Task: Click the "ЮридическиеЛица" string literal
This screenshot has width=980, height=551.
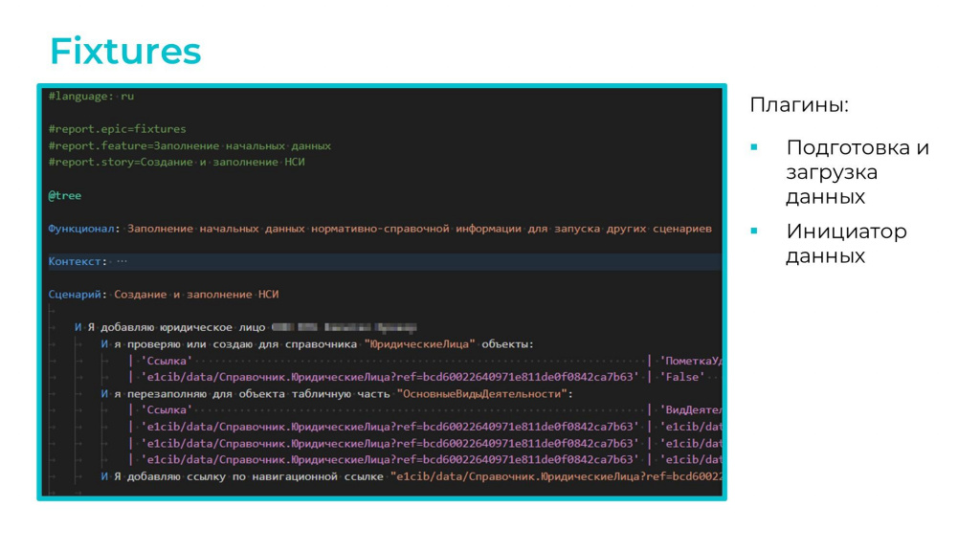Action: (419, 344)
